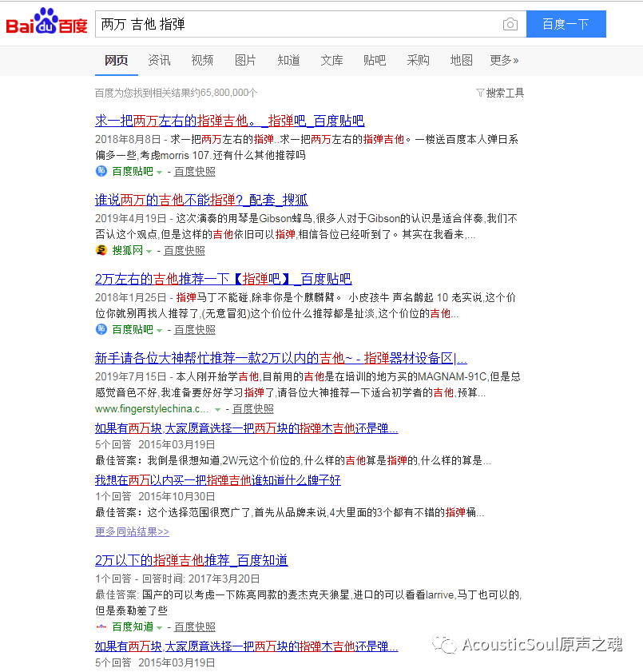Click the green 百度贴吧 source under first result
The height and width of the screenshot is (672, 643).
133,172
